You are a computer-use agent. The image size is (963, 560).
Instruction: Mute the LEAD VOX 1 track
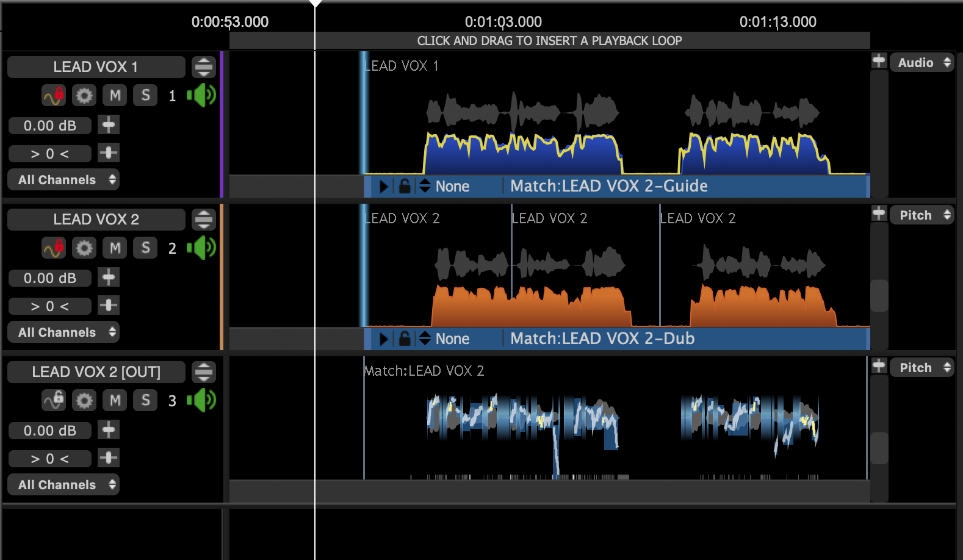point(115,95)
